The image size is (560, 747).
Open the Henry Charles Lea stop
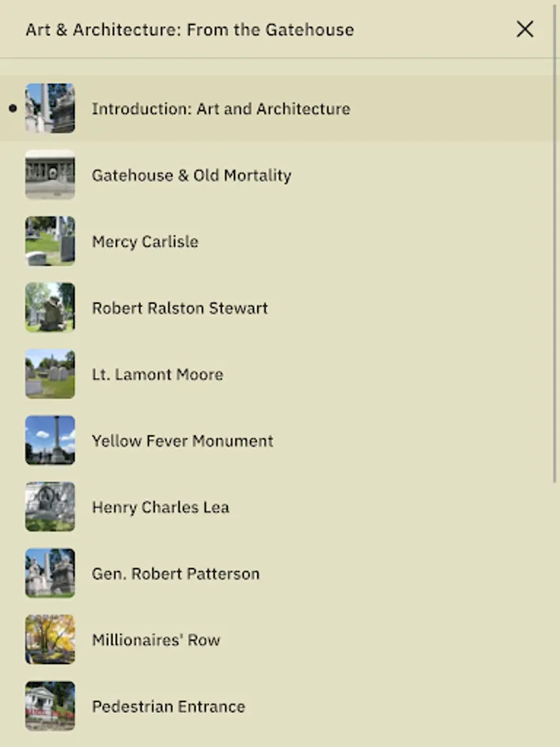277,507
